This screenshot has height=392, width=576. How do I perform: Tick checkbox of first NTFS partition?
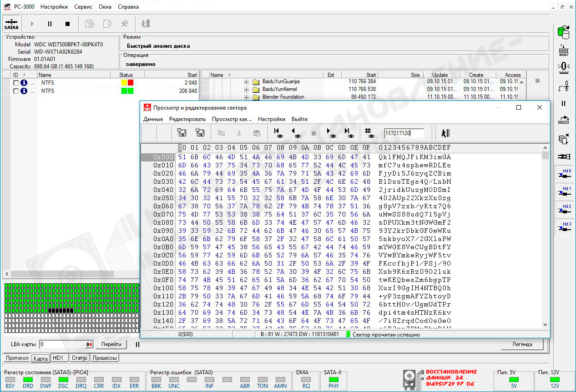(16, 83)
